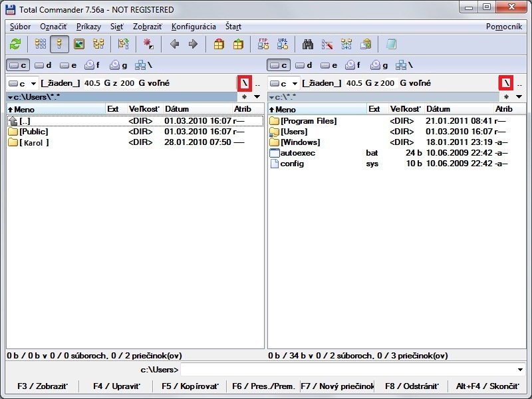Select optical drive f in left drive bar
Screen dimensions: 532x399
coord(92,65)
